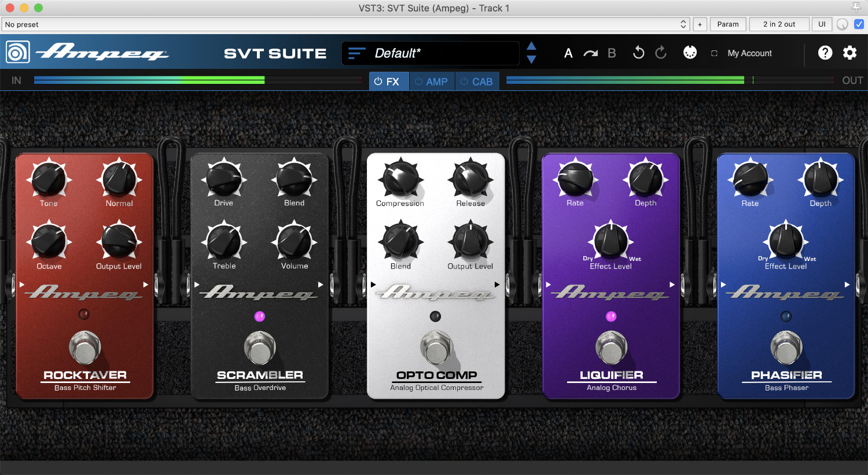Click the Rocktaver Normal knob

click(x=119, y=179)
